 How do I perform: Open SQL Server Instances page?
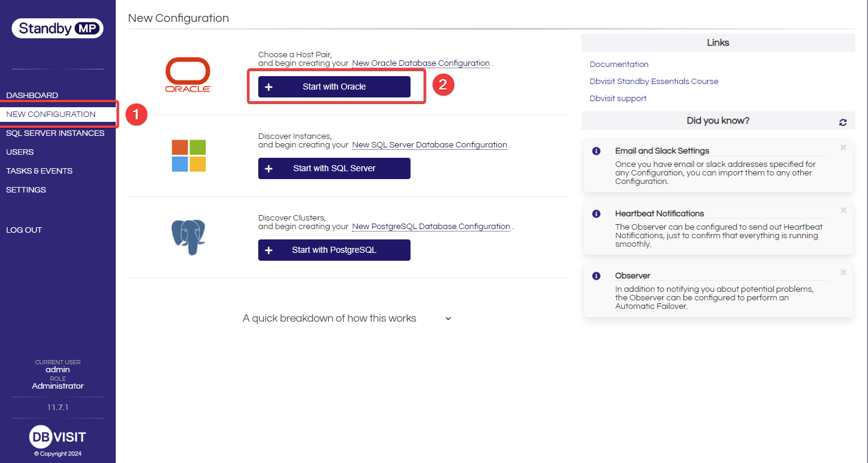point(55,133)
